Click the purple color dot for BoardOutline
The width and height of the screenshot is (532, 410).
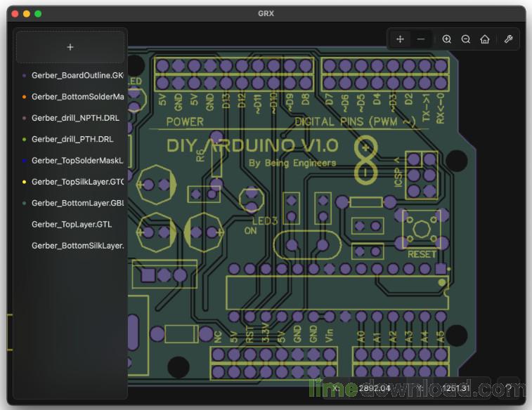point(24,76)
